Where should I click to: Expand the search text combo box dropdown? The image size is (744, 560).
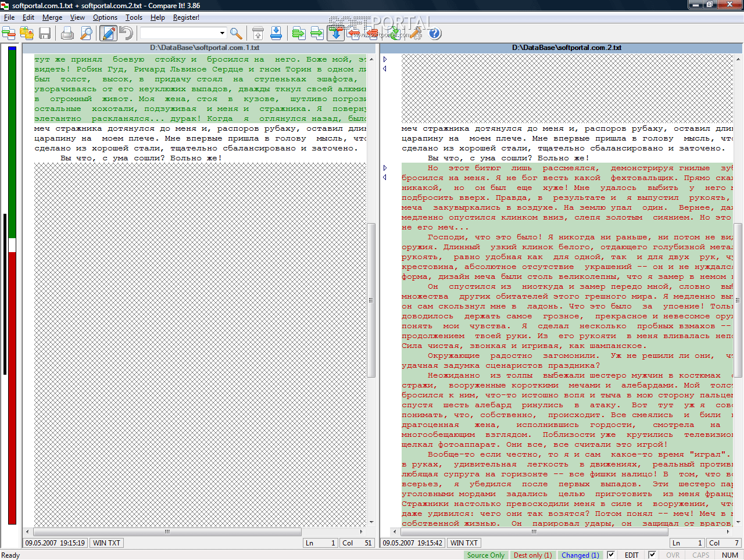click(x=222, y=33)
